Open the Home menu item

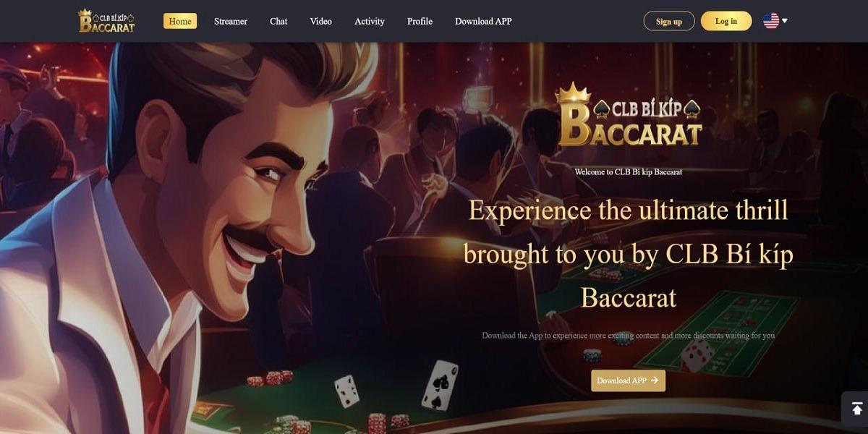180,21
